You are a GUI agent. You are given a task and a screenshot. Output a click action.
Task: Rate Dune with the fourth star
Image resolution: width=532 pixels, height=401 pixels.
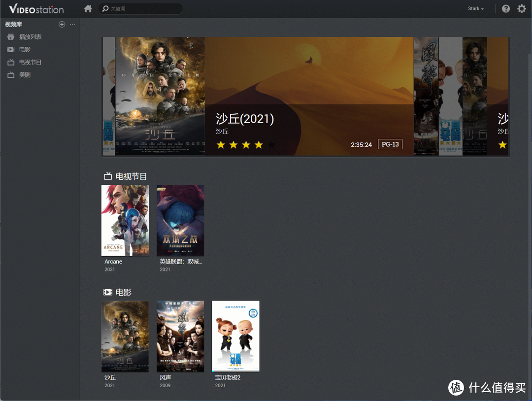click(x=259, y=145)
